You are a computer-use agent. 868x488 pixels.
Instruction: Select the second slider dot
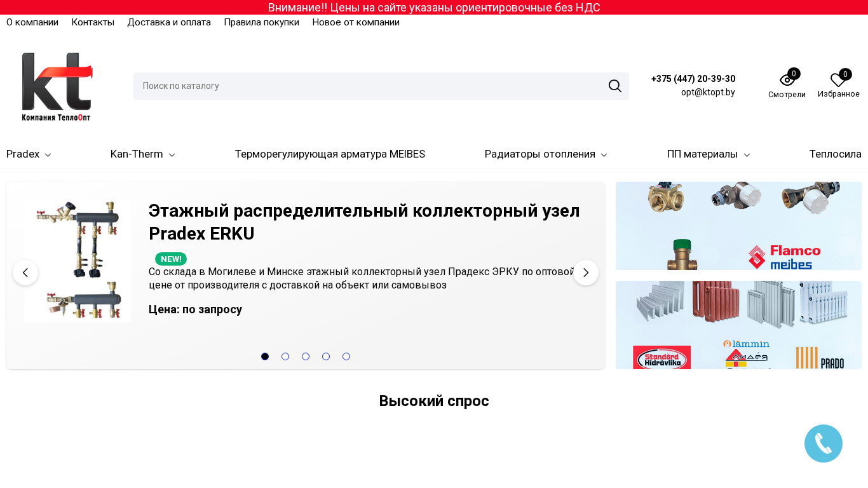pyautogui.click(x=285, y=356)
